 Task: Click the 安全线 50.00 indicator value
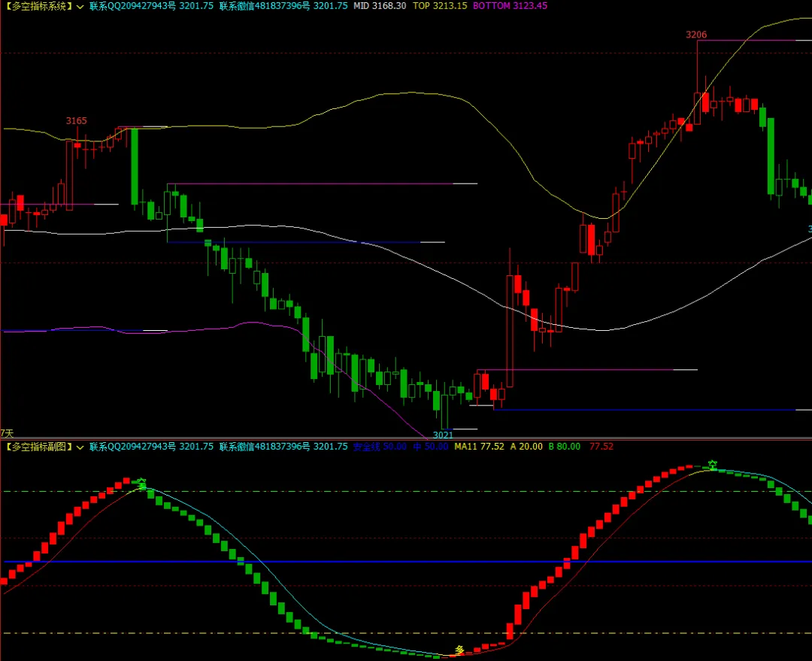click(x=380, y=447)
